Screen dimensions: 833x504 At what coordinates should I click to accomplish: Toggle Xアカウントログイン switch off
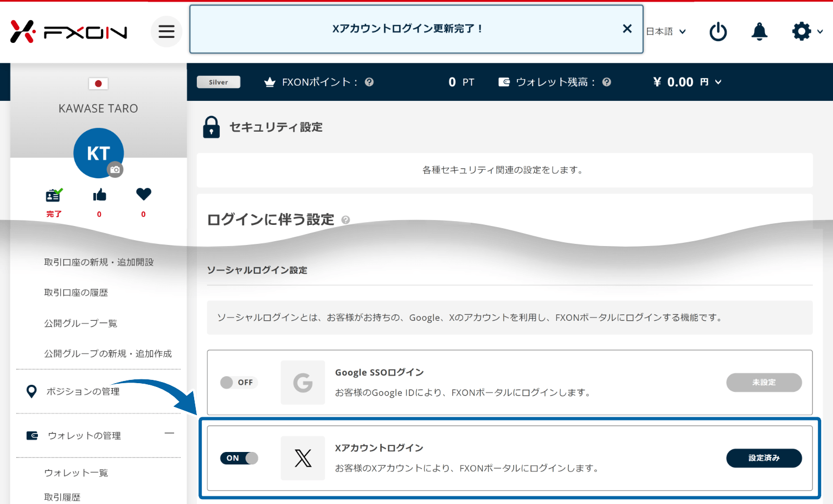(239, 458)
